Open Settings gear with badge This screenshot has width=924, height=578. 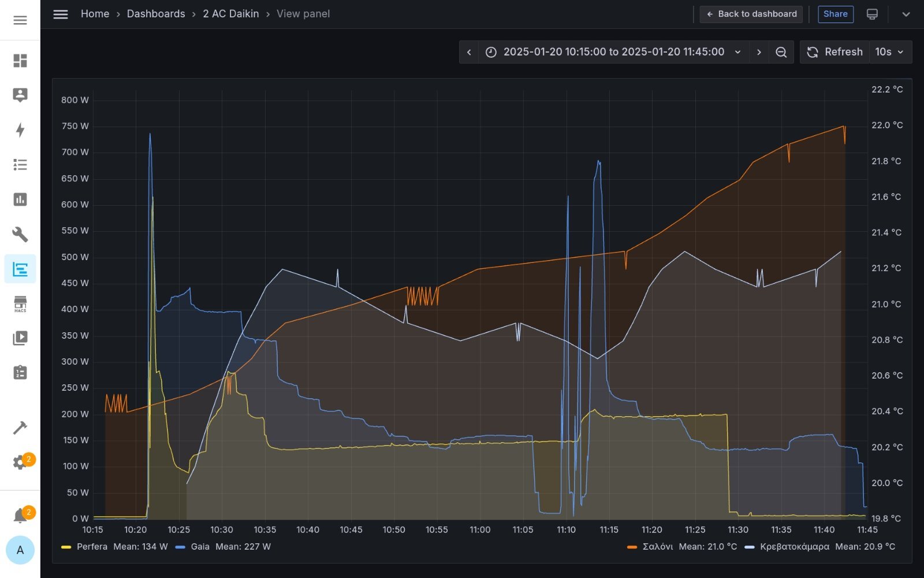point(20,462)
